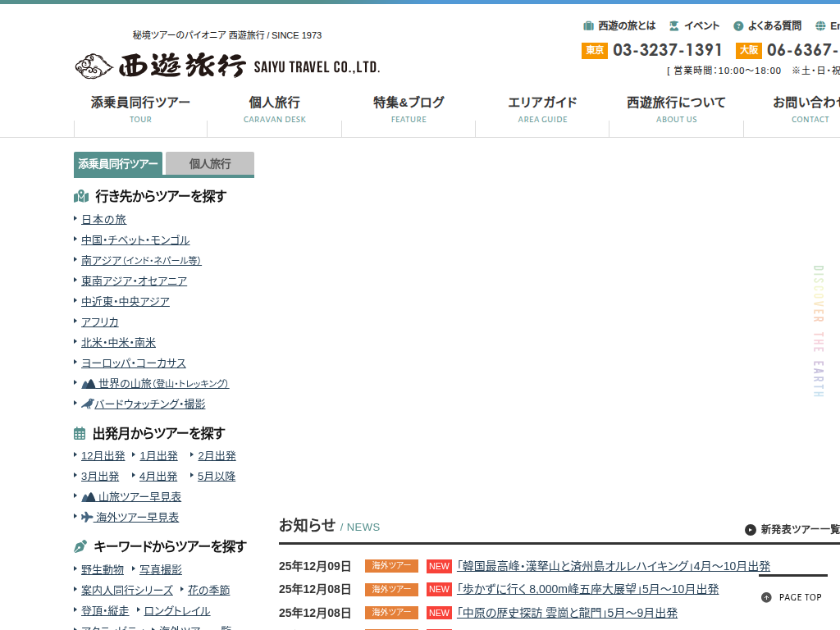
Task: Click the play icon beside 新発表ツアー一覧
Action: tap(750, 530)
